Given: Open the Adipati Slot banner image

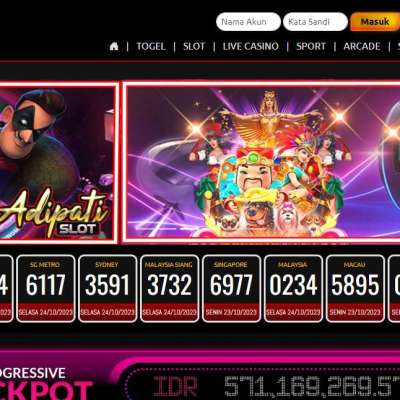Looking at the screenshot, I should click(58, 162).
